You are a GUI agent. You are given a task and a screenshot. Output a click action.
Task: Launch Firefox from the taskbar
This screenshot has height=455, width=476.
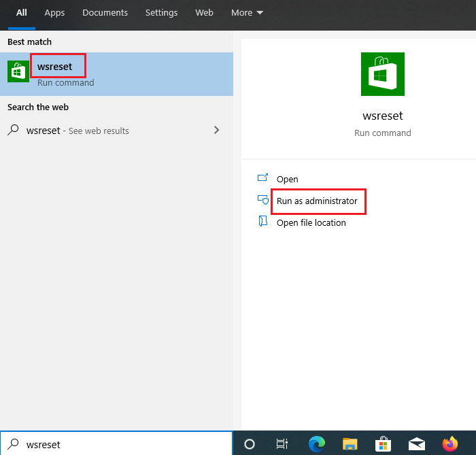coord(449,444)
